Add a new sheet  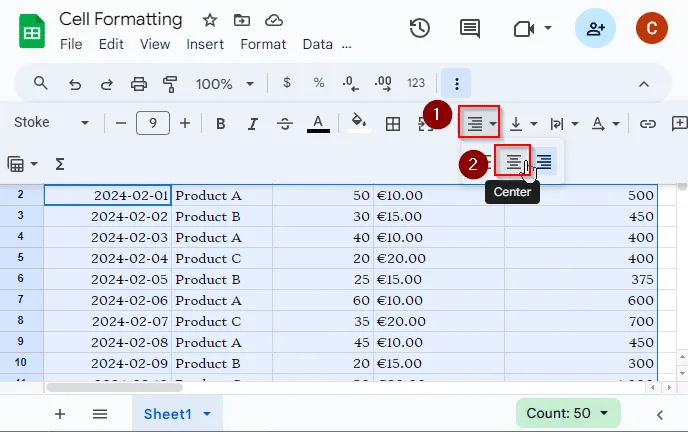pyautogui.click(x=60, y=414)
